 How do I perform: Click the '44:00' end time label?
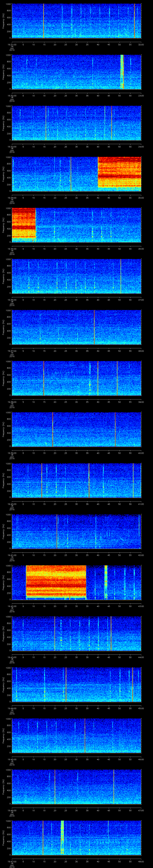[x=141, y=657]
